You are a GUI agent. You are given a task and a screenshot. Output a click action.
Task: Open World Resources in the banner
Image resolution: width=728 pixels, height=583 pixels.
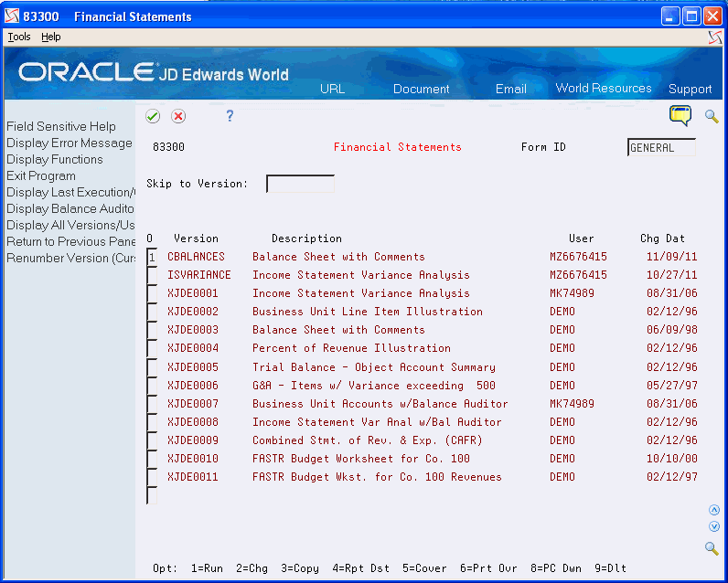coord(604,88)
